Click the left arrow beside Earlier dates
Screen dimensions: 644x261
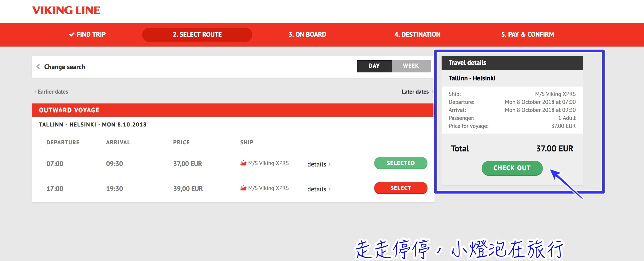36,92
